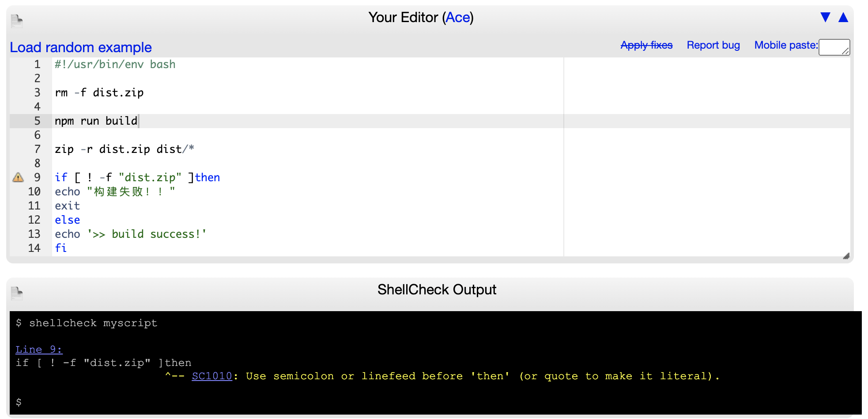Click the 'npm run build' line

[96, 121]
